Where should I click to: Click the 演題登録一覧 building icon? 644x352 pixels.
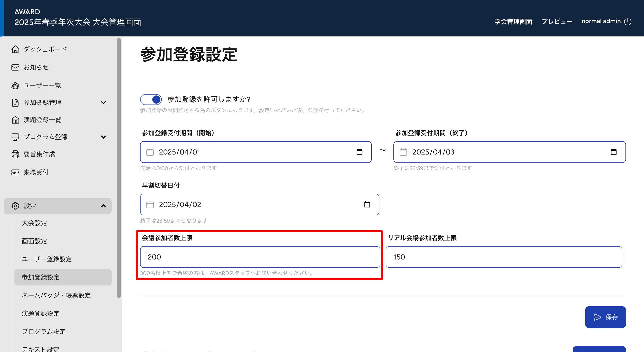click(15, 120)
